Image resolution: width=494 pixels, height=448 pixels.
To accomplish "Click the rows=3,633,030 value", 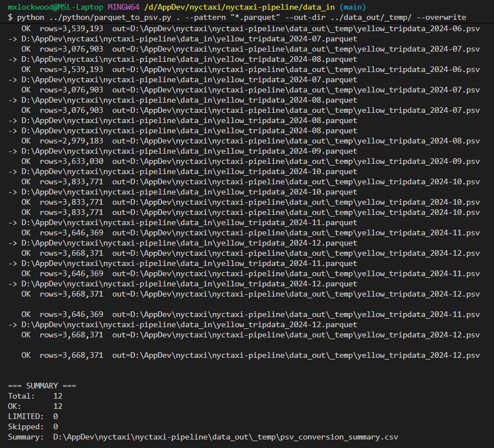I will pos(71,161).
